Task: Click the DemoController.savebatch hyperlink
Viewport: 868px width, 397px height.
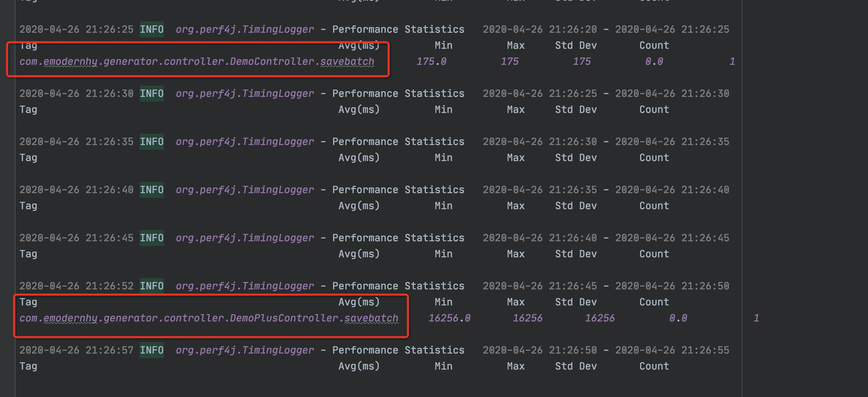Action: point(348,61)
